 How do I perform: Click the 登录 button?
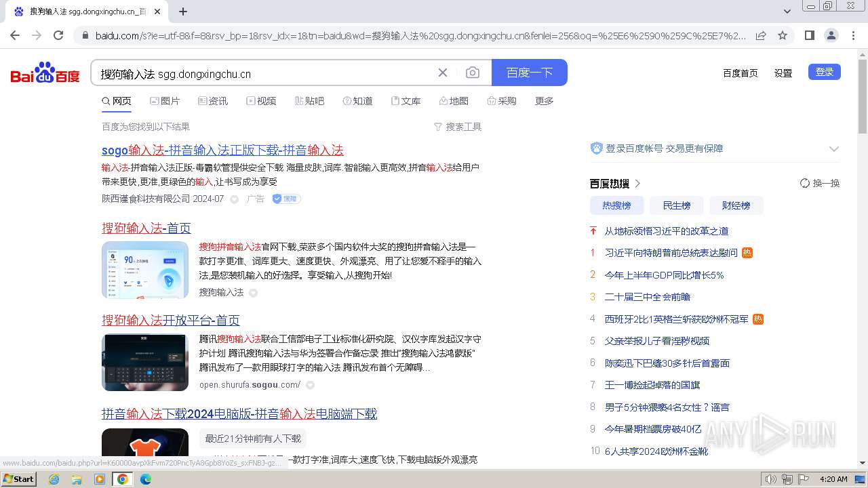[x=825, y=72]
